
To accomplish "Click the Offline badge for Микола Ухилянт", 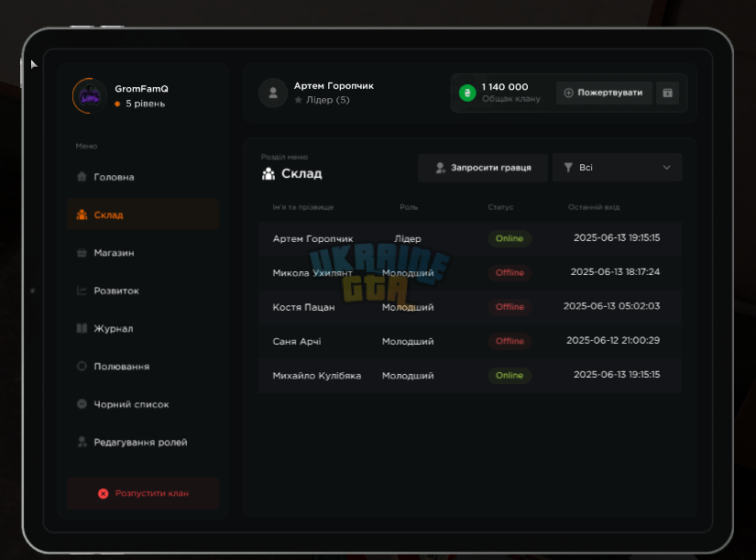I will click(509, 273).
